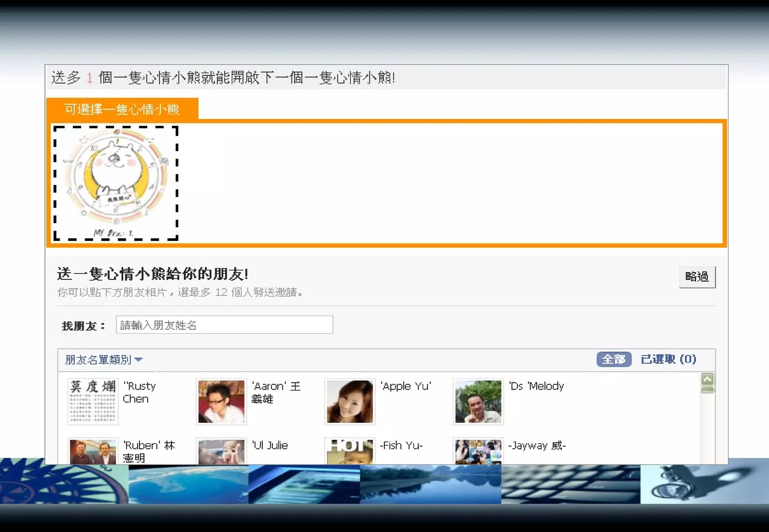Select friend 'Ul Julie photo
Viewport: 769px width, 532px height.
221,451
